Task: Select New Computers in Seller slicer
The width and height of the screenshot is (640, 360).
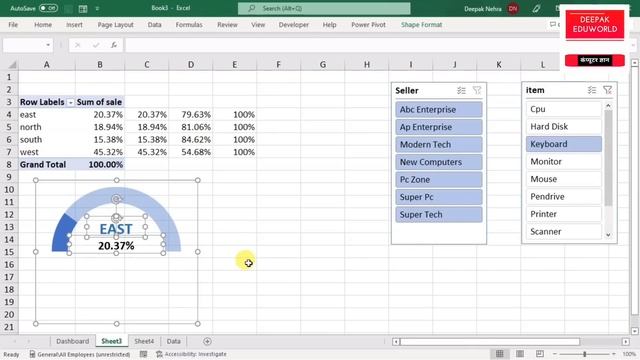Action: [x=439, y=162]
